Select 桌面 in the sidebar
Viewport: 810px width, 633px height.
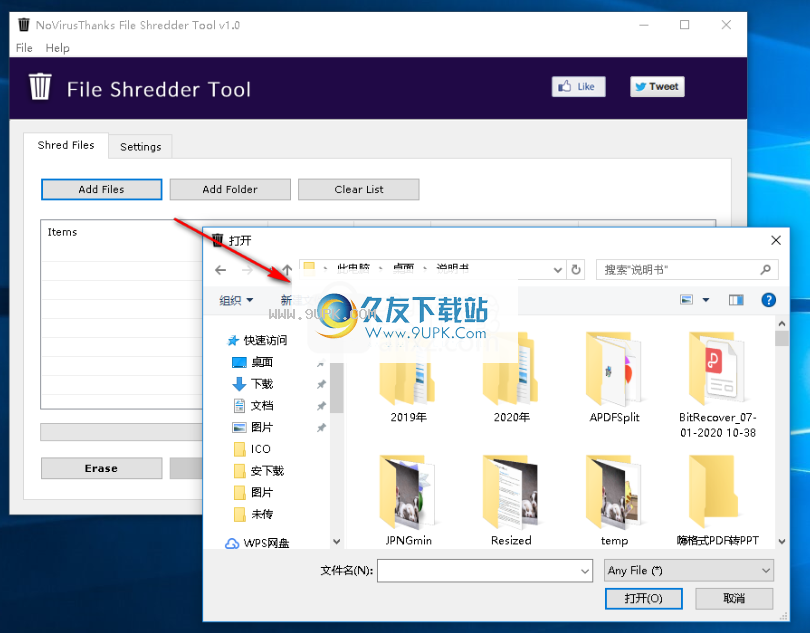[262, 362]
